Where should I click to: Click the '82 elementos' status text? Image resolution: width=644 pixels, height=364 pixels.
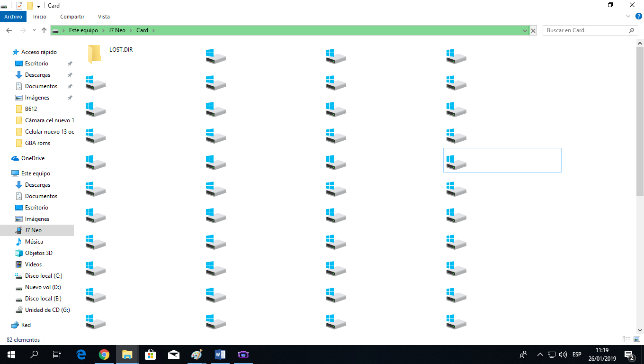[x=23, y=340]
